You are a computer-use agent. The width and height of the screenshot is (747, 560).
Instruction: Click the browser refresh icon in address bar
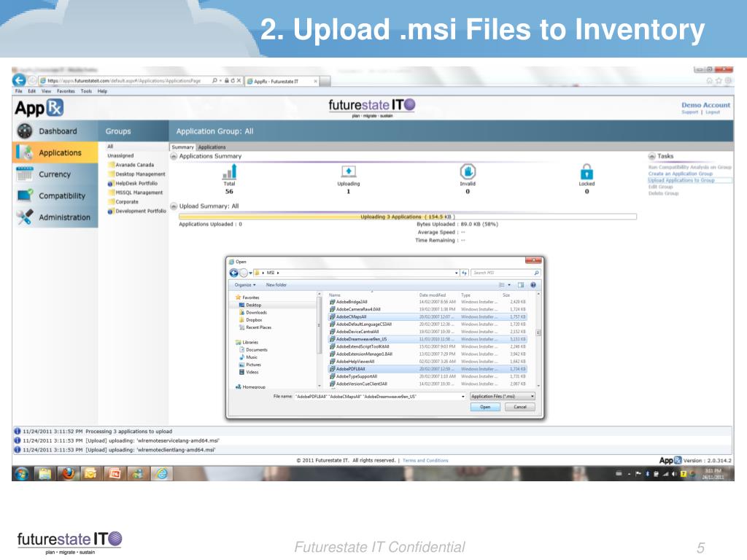point(233,80)
